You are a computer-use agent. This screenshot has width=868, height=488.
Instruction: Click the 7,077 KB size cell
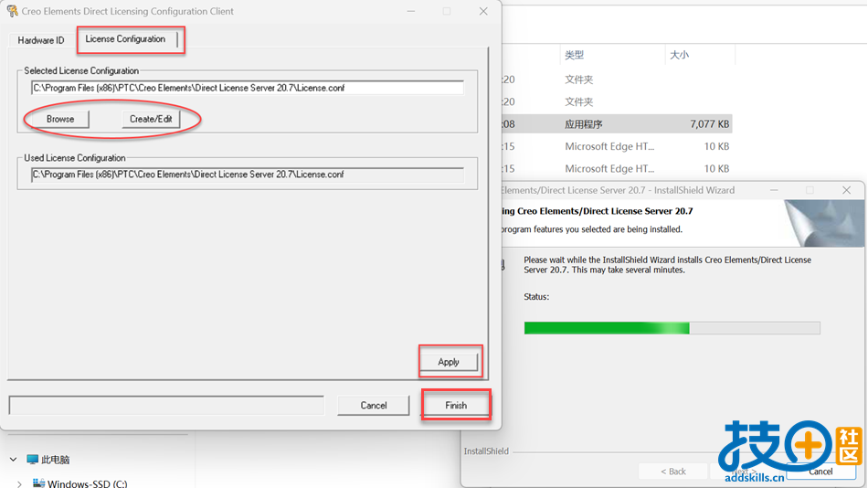click(709, 124)
